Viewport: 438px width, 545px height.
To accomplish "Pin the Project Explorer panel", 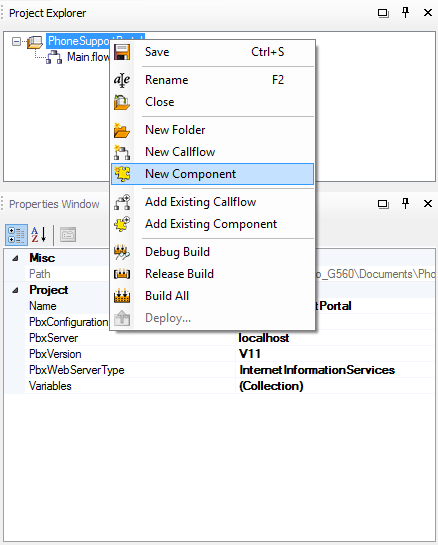I will tap(405, 13).
